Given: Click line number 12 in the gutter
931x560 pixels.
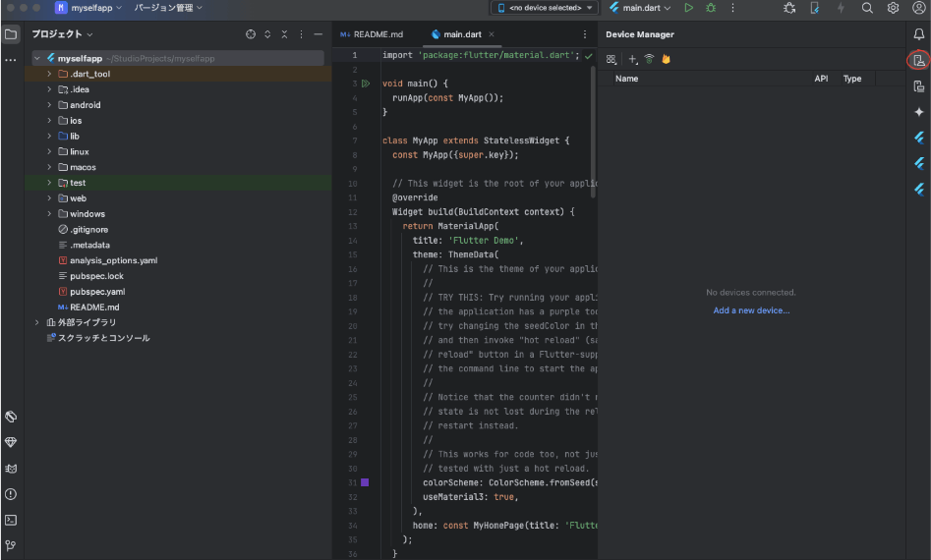Looking at the screenshot, I should (353, 212).
